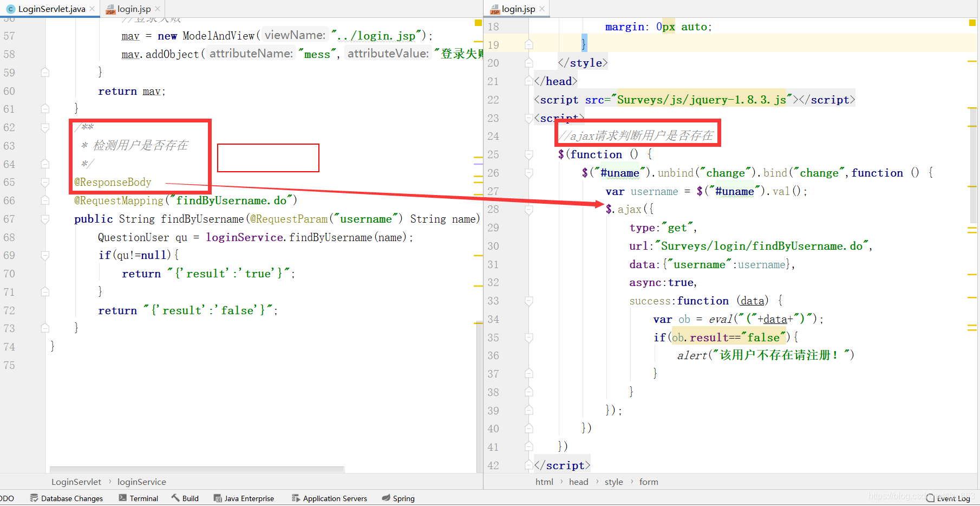The width and height of the screenshot is (980, 506).
Task: Collapse success function fold at line 33
Action: (x=529, y=301)
